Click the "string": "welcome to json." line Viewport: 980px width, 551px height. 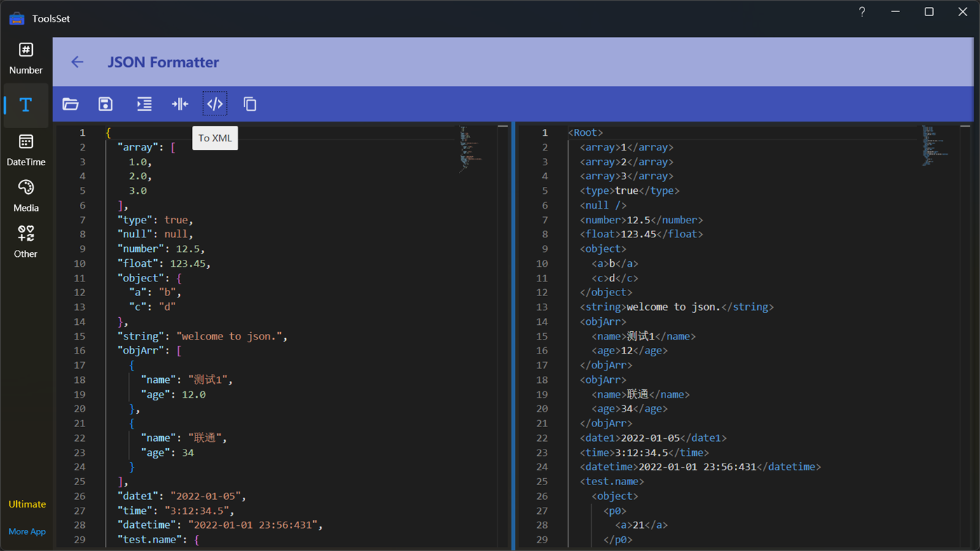tap(202, 336)
